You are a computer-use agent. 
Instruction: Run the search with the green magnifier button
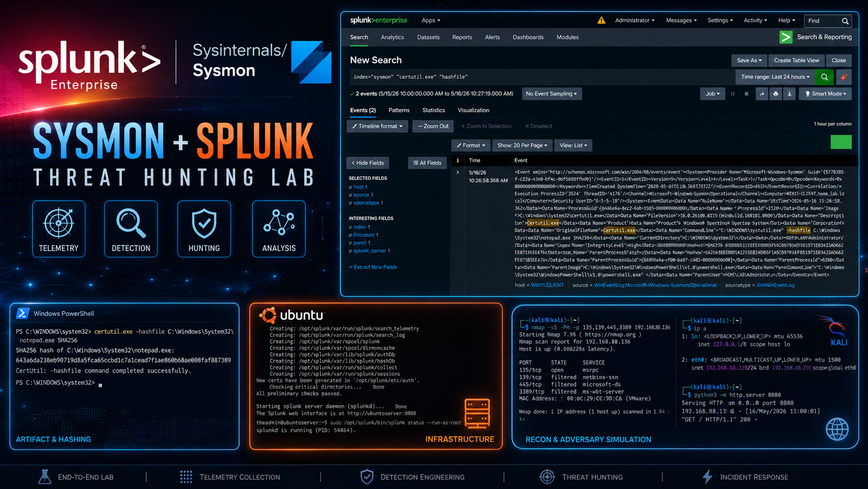click(x=824, y=77)
